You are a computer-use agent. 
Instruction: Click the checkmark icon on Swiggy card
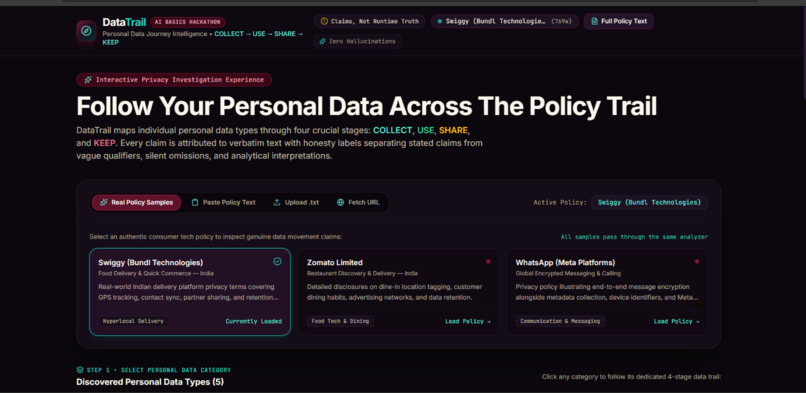tap(277, 261)
